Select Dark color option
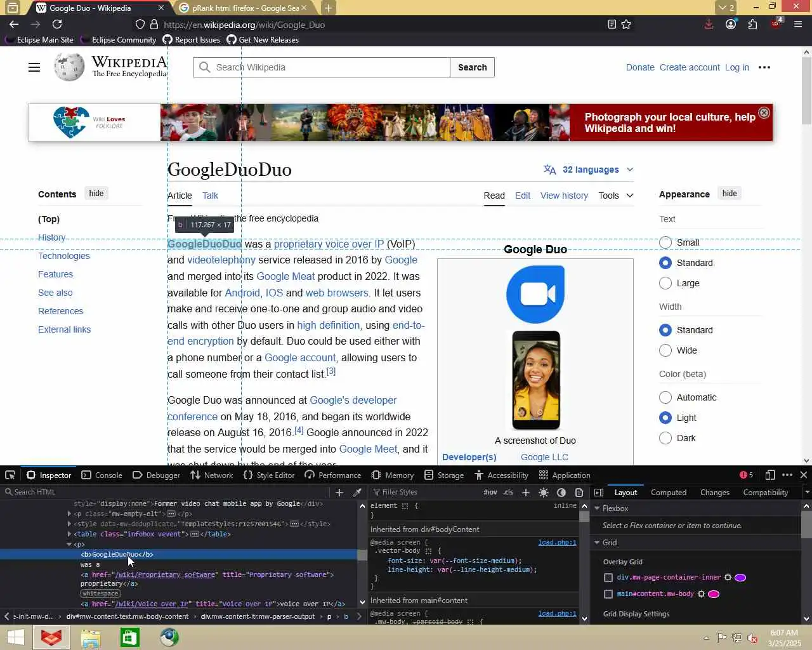This screenshot has height=650, width=812. [665, 438]
